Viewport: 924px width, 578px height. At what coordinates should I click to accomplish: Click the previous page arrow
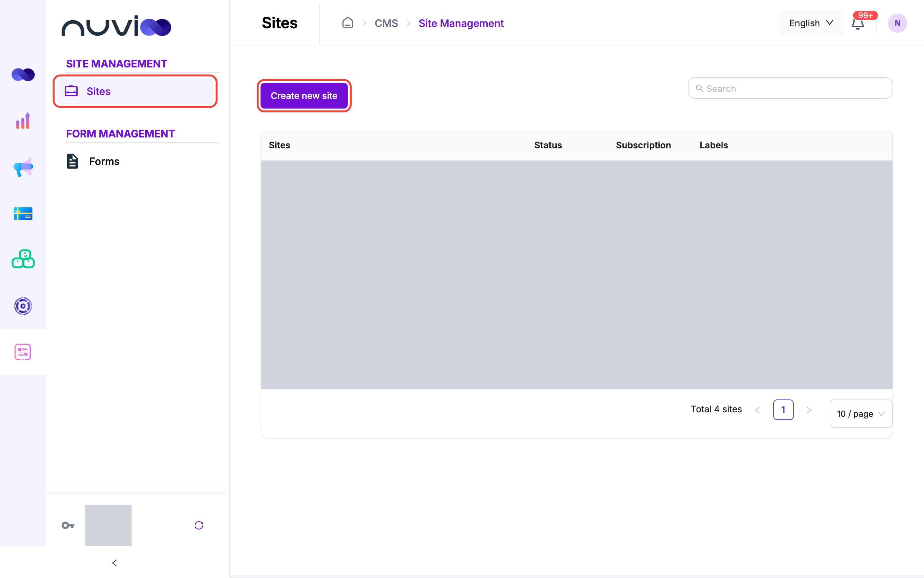coord(757,410)
